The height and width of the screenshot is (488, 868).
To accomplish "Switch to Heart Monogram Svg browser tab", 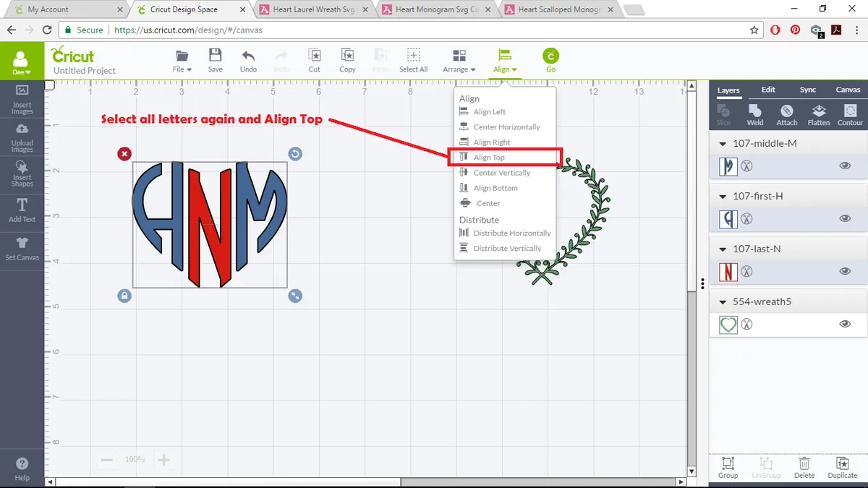I will point(436,10).
